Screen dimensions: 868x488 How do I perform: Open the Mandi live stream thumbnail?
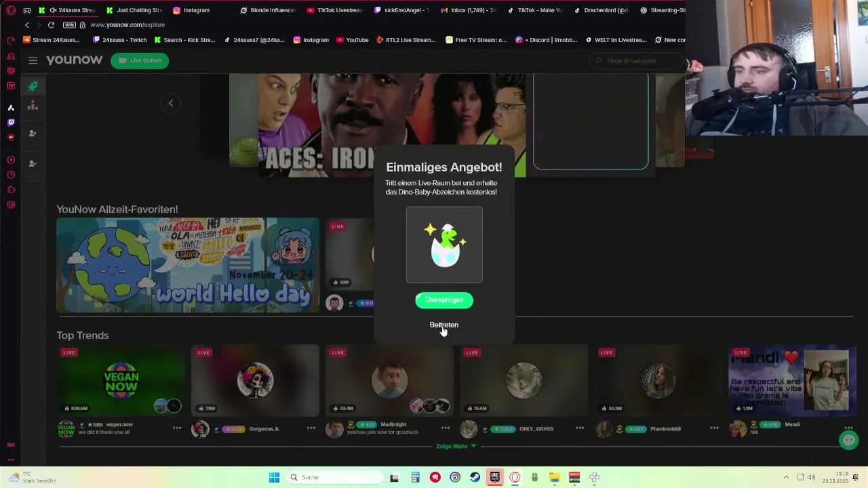coord(791,380)
